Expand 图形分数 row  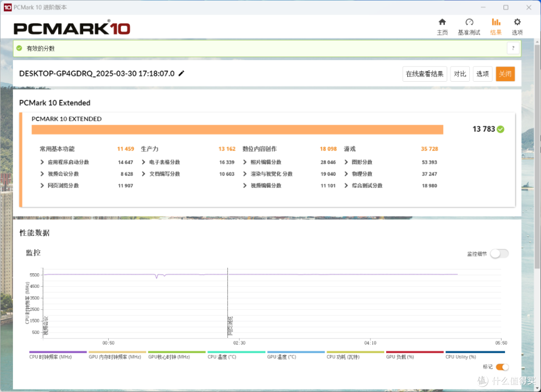(346, 162)
